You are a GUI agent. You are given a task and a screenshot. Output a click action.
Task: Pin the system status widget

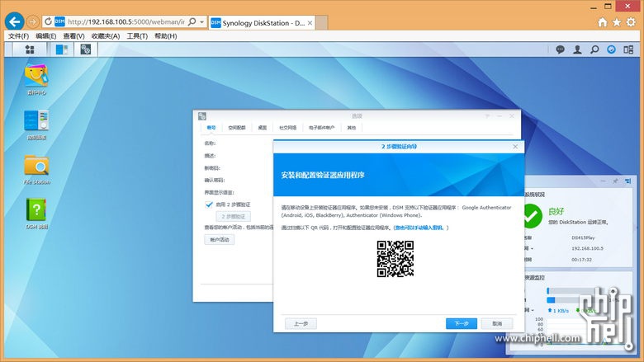coord(615,181)
